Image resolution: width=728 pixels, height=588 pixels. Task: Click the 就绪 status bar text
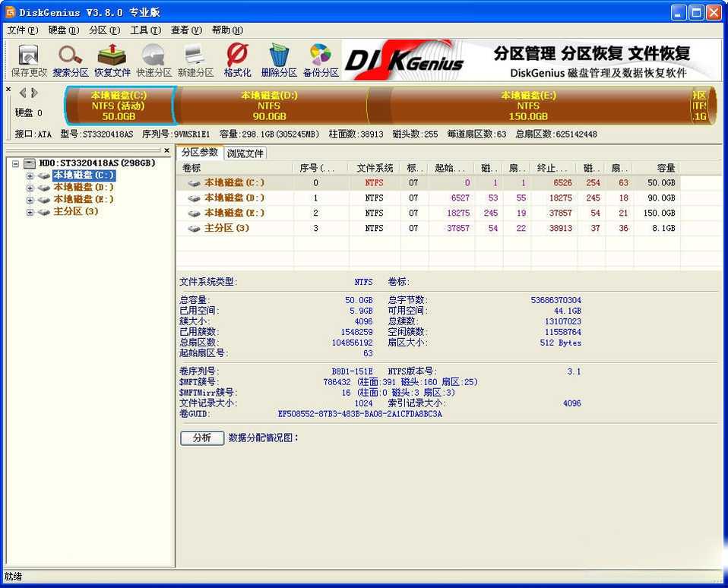point(14,577)
